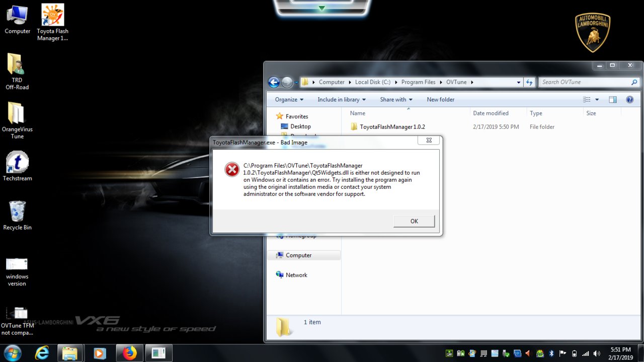The image size is (644, 362).
Task: Open the wireless network signal icon
Action: 585,353
